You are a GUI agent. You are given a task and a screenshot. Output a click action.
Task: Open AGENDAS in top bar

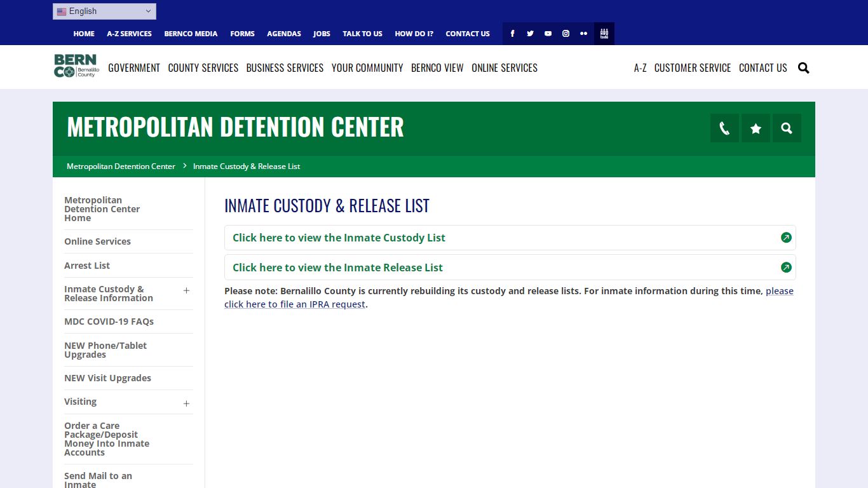[x=284, y=34]
